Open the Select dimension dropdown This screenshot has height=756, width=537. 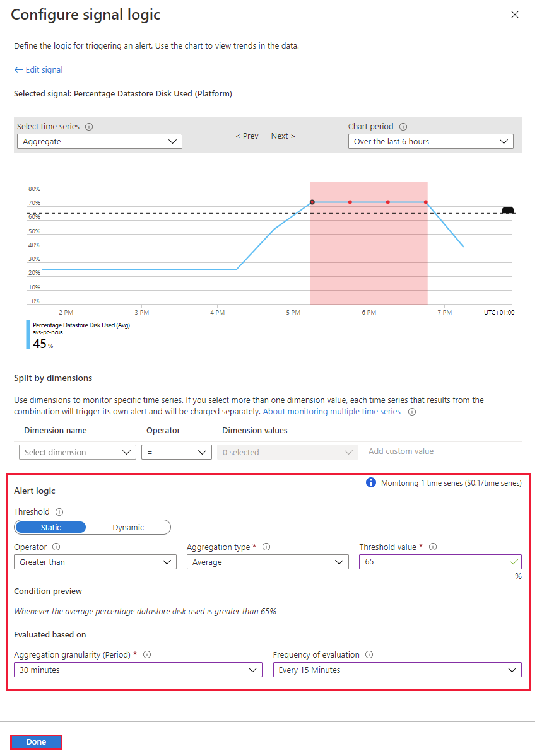77,452
